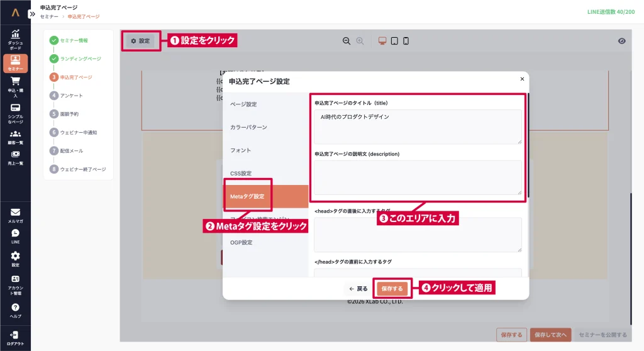Expand the sidebar with double chevron
Viewport: 644px width, 351px height.
32,13
